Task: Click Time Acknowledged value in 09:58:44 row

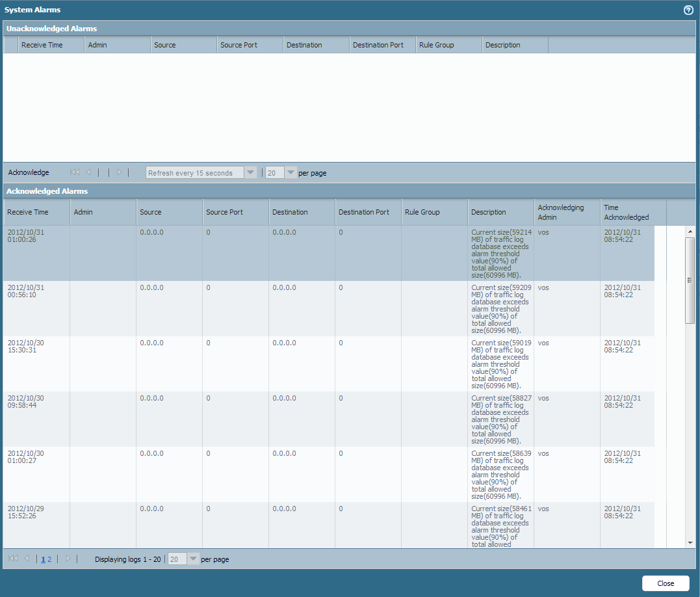Action: 622,402
